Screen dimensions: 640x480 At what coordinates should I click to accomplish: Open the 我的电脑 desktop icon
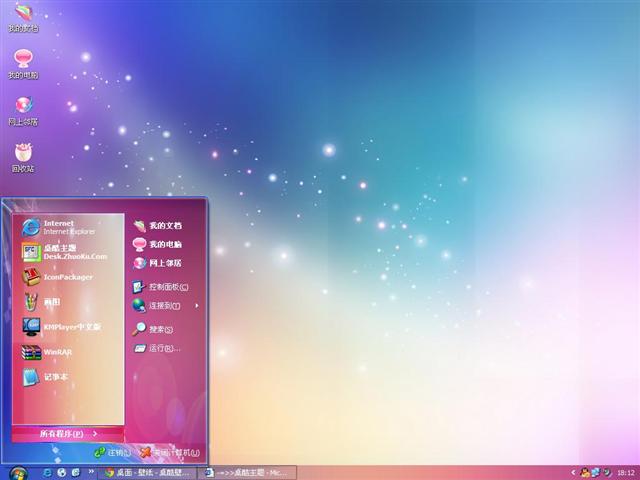pyautogui.click(x=23, y=64)
